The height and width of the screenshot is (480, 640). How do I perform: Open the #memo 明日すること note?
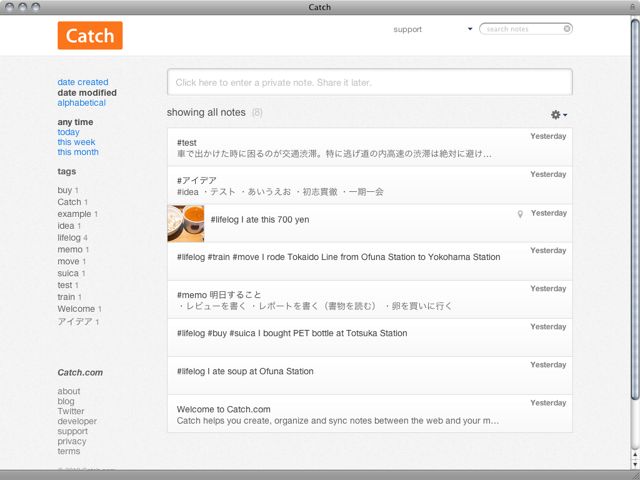pos(370,300)
